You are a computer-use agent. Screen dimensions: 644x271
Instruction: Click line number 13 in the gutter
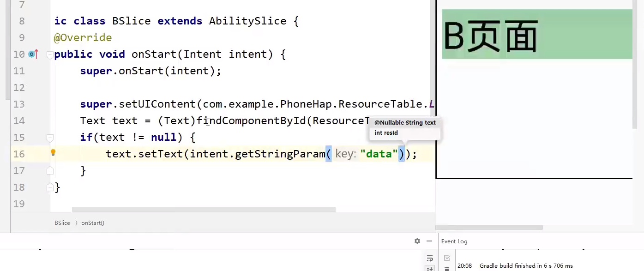pyautogui.click(x=19, y=104)
